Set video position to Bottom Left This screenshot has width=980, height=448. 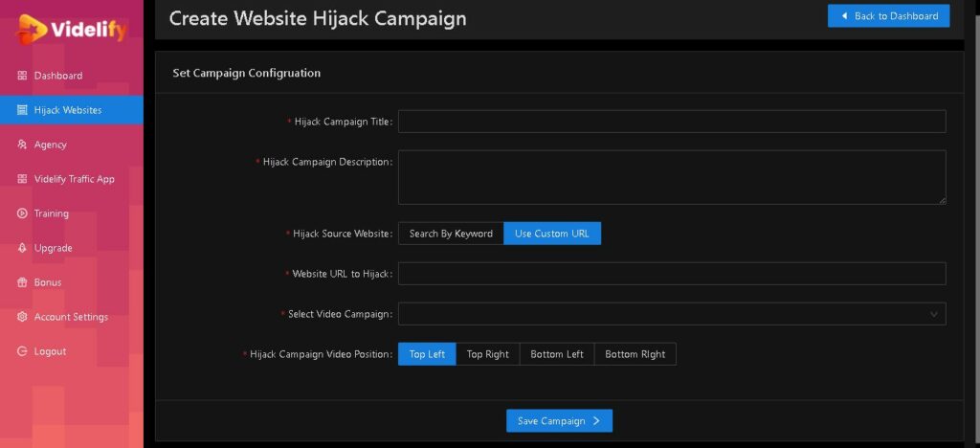tap(557, 354)
